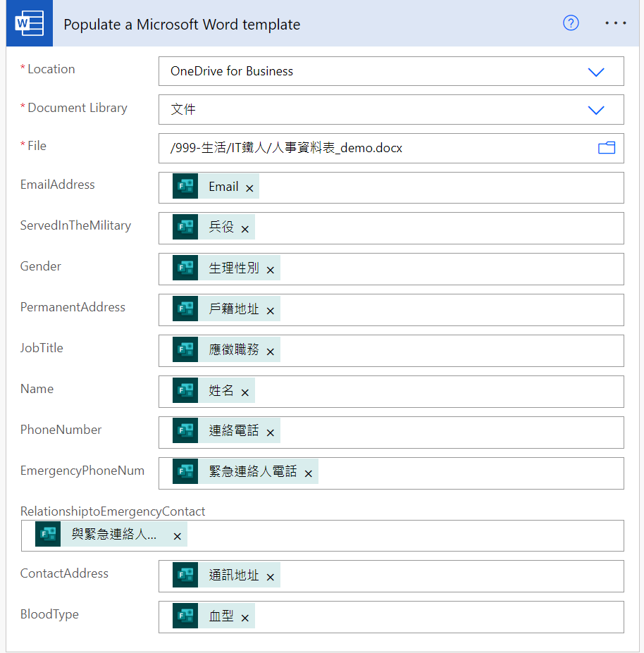
Task: Click inside the ServedInTheMilitary input field
Action: point(391,228)
